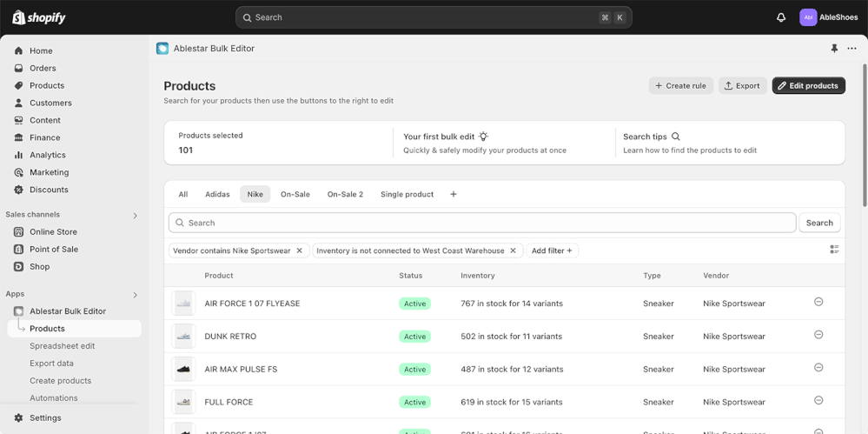The height and width of the screenshot is (434, 868).
Task: Click the Create rule button
Action: (x=681, y=86)
